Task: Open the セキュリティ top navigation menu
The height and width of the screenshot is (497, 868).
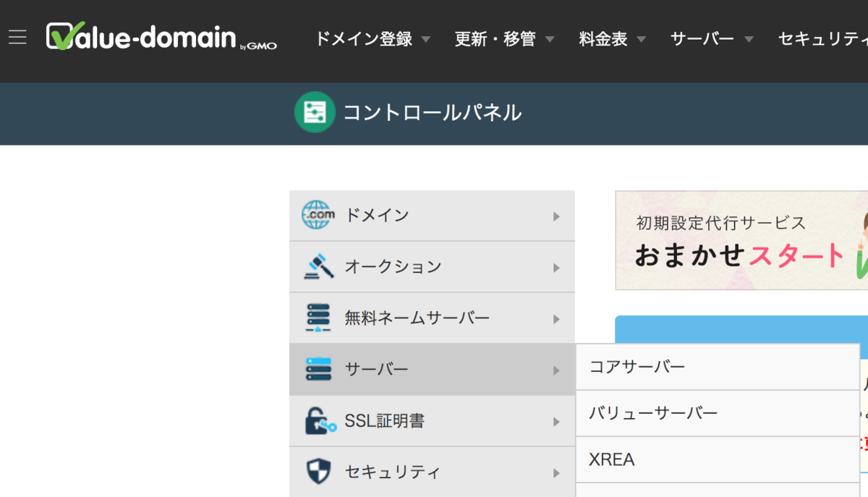Action: [822, 39]
